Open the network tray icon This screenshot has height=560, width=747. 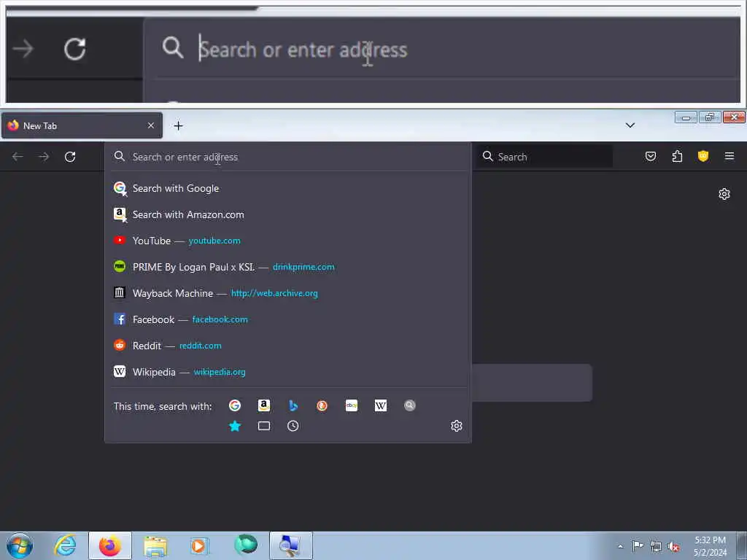click(x=656, y=546)
